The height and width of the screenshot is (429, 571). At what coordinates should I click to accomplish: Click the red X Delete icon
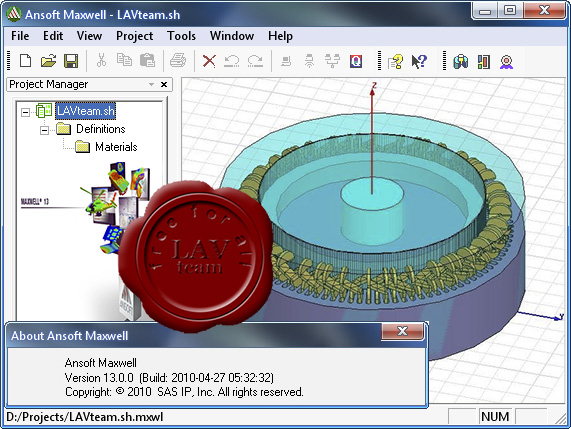click(209, 61)
